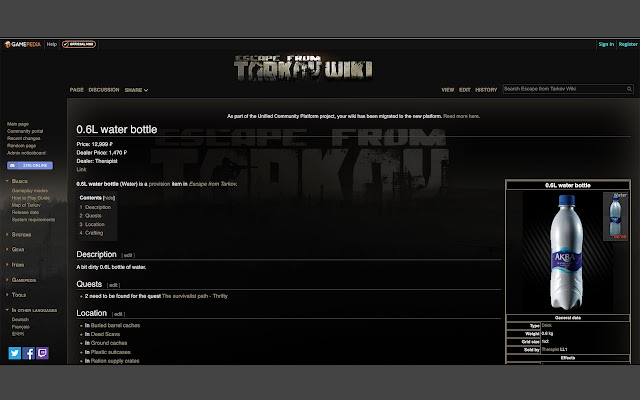This screenshot has height=400, width=640.
Task: Jump to Crafting in Contents
Action: click(91, 233)
